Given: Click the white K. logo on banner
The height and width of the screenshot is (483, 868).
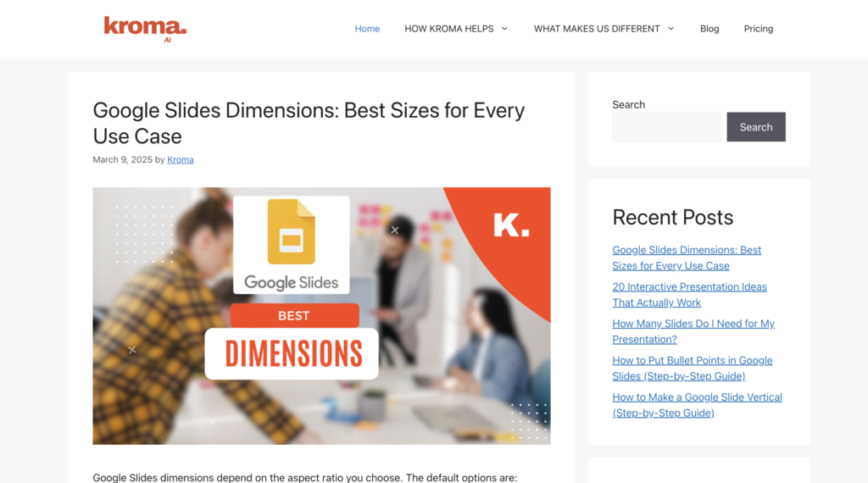Looking at the screenshot, I should click(x=510, y=225).
